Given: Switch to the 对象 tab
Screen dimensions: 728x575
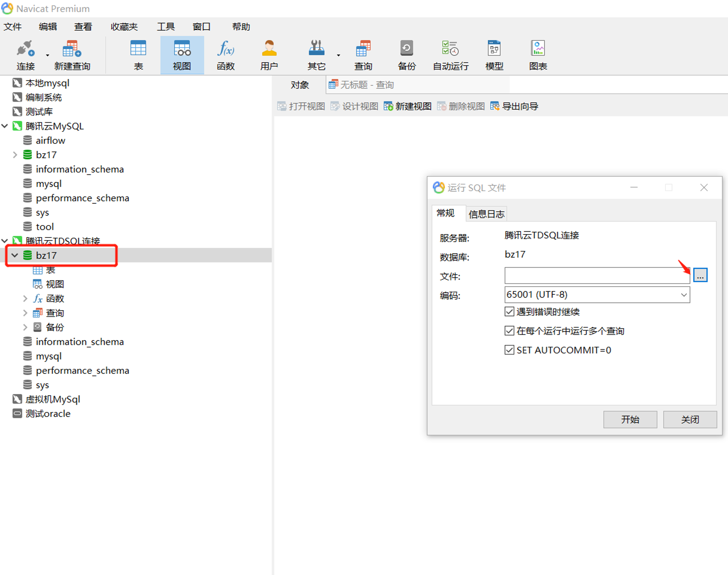Looking at the screenshot, I should click(x=300, y=85).
